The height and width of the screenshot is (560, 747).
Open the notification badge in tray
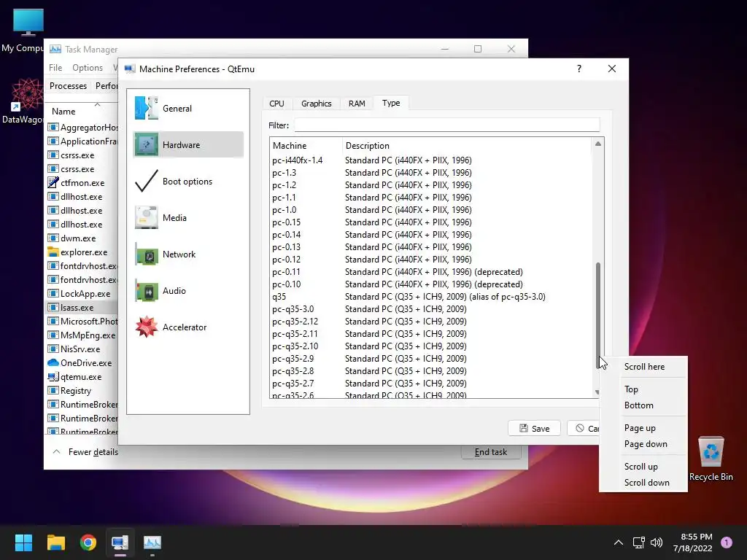[x=727, y=542]
